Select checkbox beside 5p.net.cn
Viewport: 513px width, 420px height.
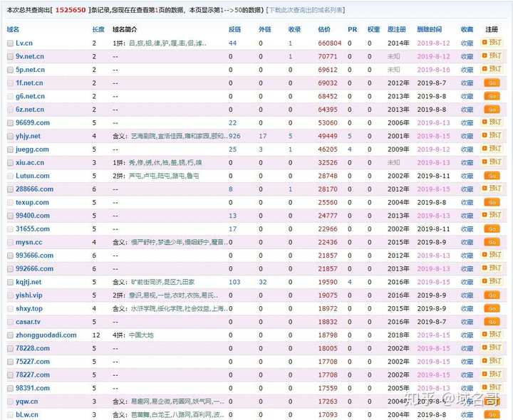click(x=10, y=70)
